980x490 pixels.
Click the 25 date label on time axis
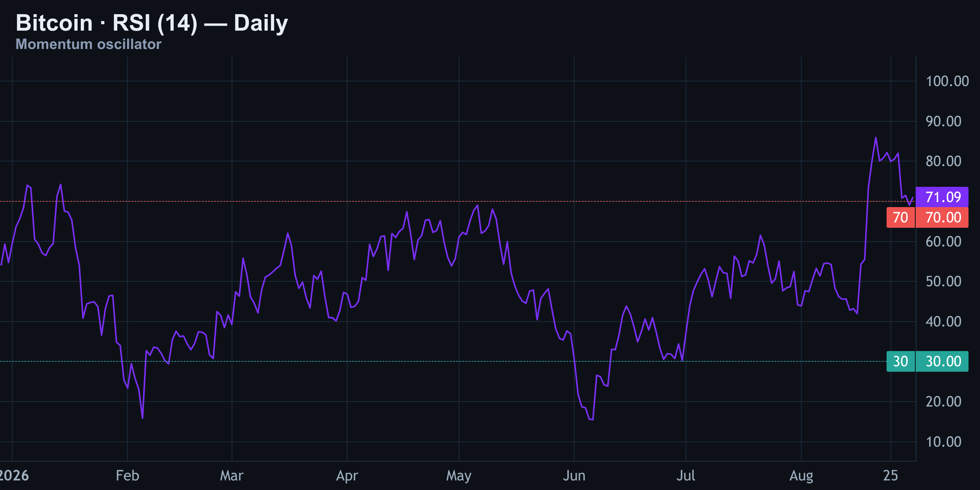point(890,475)
